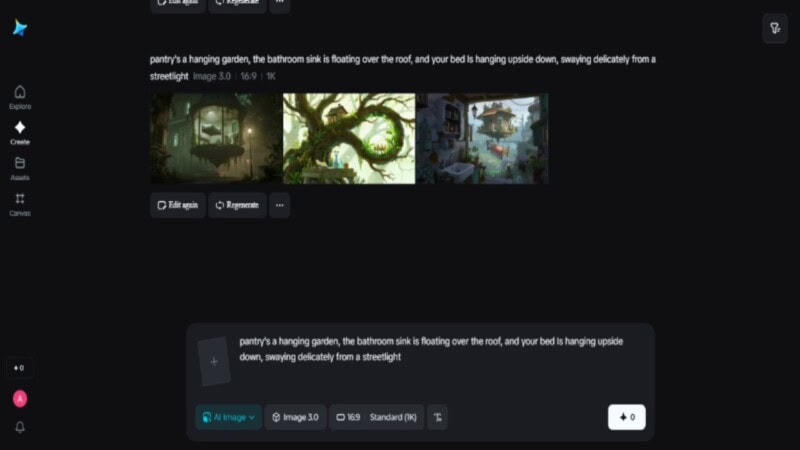Open the user profile avatar

pos(20,398)
